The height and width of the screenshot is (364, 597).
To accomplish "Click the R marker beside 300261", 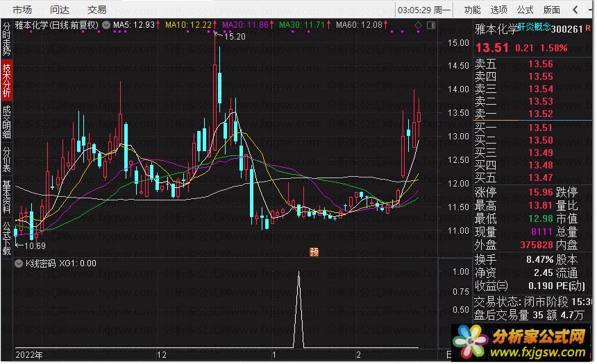I will pyautogui.click(x=588, y=28).
